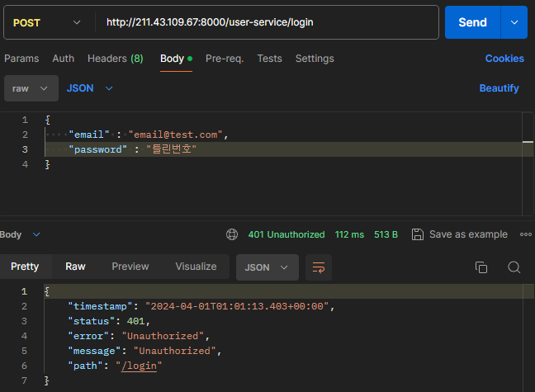Change response format JSON dropdown
This screenshot has height=392, width=535.
(267, 267)
